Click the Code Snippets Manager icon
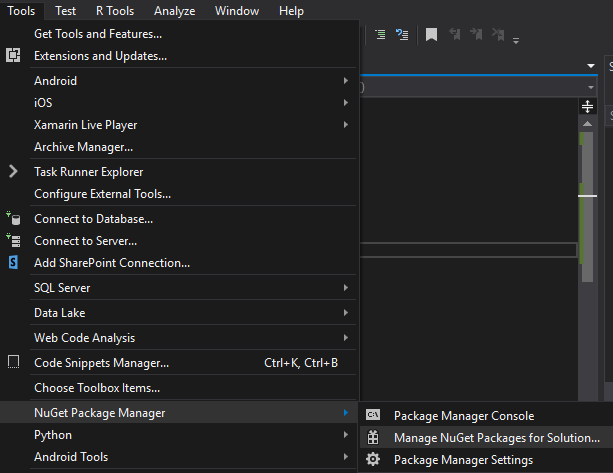613x473 pixels. (13, 362)
